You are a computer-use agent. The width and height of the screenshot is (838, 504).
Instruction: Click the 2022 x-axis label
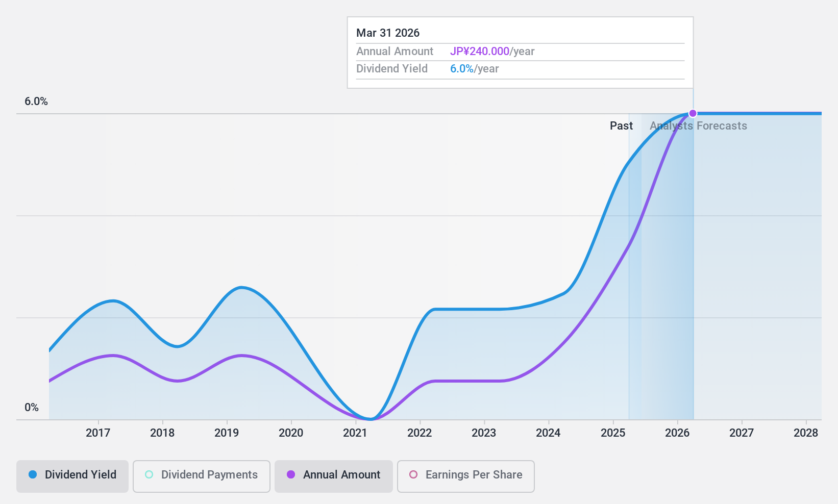point(420,433)
